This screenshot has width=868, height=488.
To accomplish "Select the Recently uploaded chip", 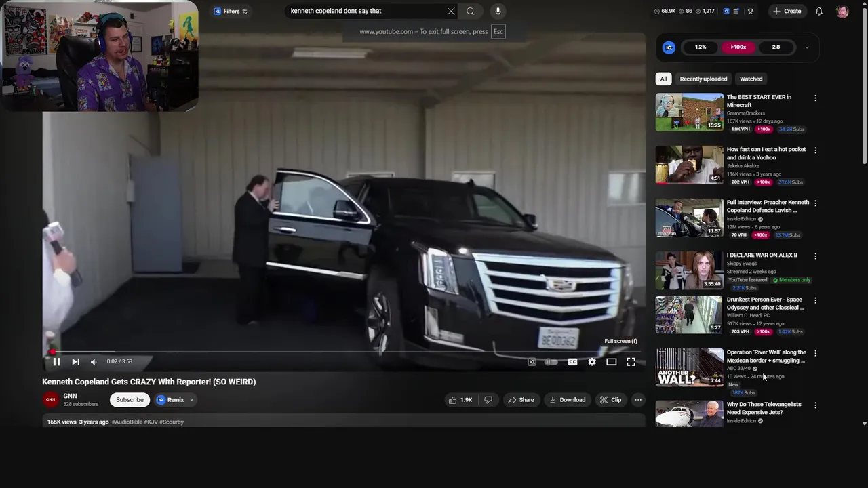I will tap(703, 79).
